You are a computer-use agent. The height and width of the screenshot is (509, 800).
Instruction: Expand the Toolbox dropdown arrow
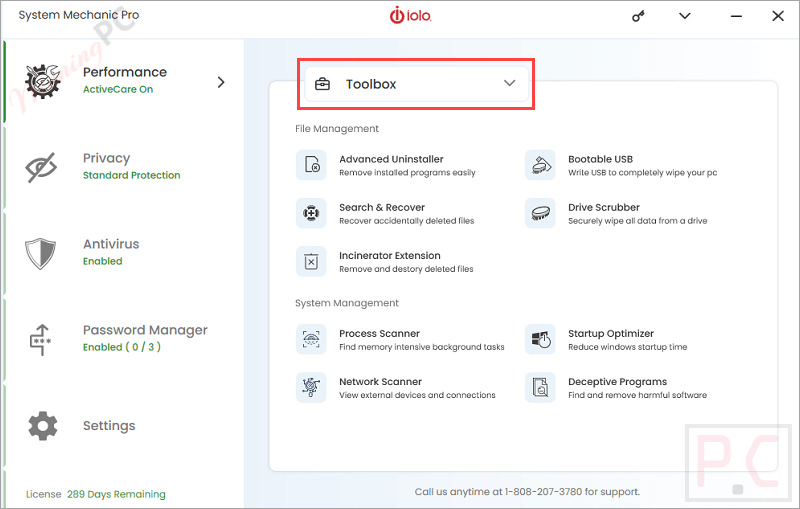click(509, 83)
